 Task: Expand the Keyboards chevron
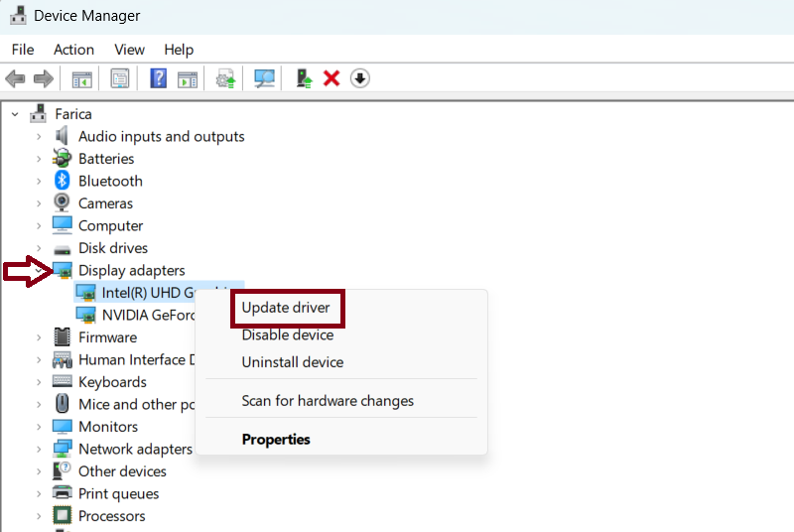click(x=39, y=382)
